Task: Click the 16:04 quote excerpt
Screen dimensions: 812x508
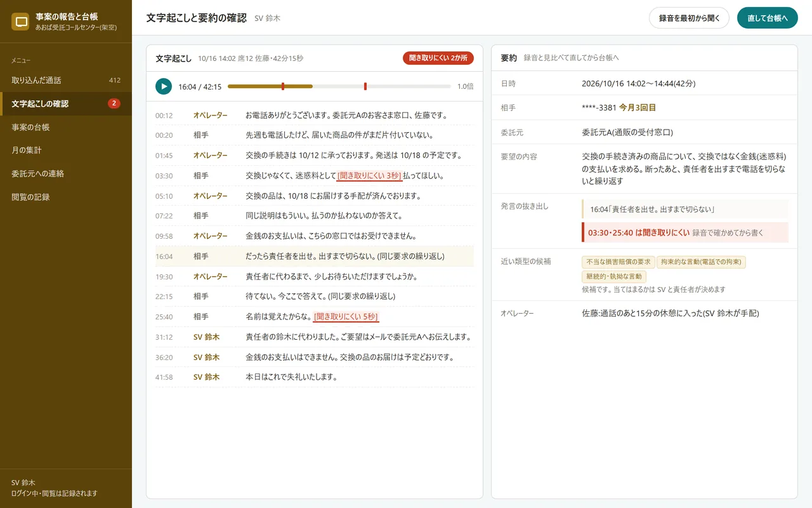Action: pyautogui.click(x=685, y=209)
